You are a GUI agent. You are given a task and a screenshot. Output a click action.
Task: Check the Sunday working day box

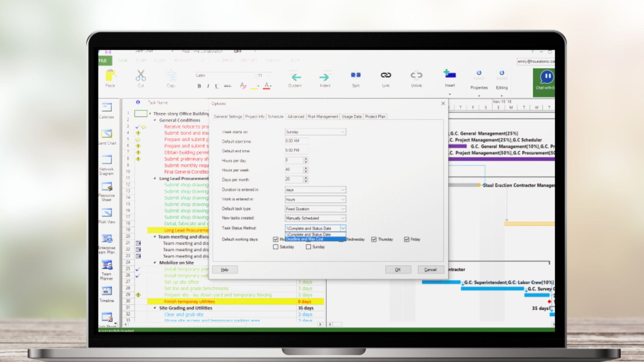tap(308, 247)
